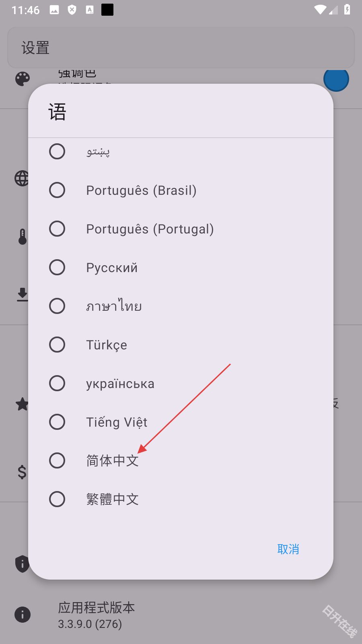The image size is (362, 644).
Task: Click the info icon next to 应用程式版本
Action: point(22,615)
